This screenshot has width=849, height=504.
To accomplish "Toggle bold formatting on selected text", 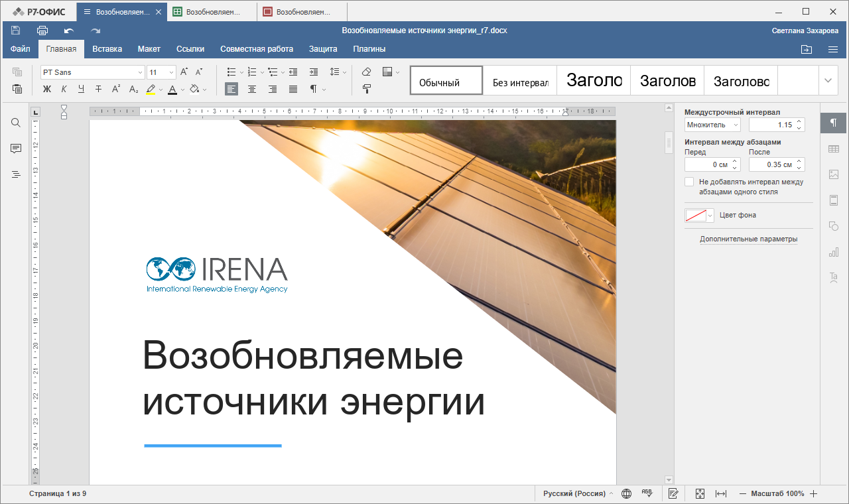I will click(x=45, y=89).
